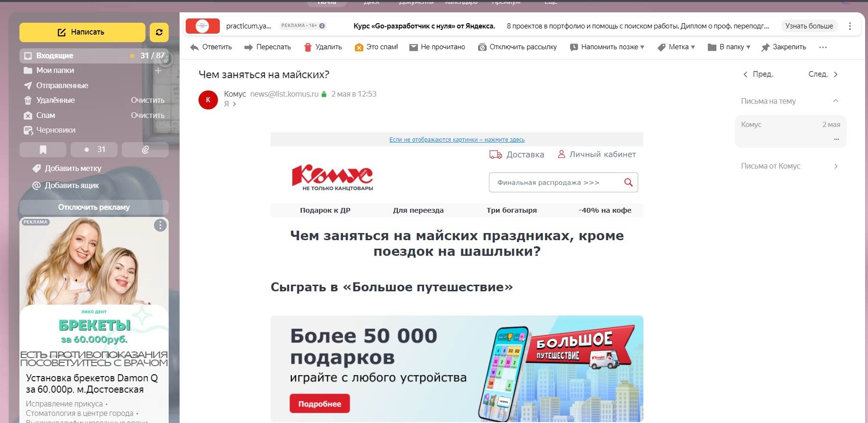Viewport: 868px width, 423px height.
Task: Delete the message with Удалить
Action: [x=323, y=47]
